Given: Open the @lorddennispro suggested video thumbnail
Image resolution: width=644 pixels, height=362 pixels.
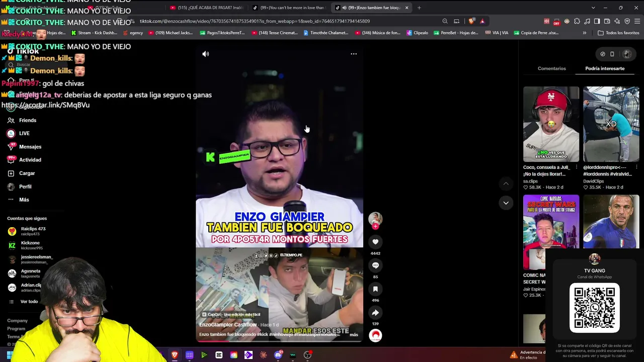Looking at the screenshot, I should [611, 124].
